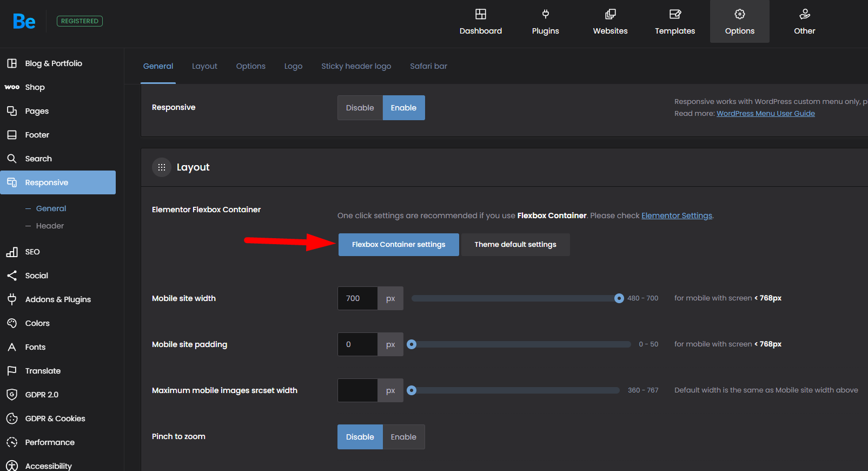Click the REGISTERED badge
868x471 pixels.
79,21
